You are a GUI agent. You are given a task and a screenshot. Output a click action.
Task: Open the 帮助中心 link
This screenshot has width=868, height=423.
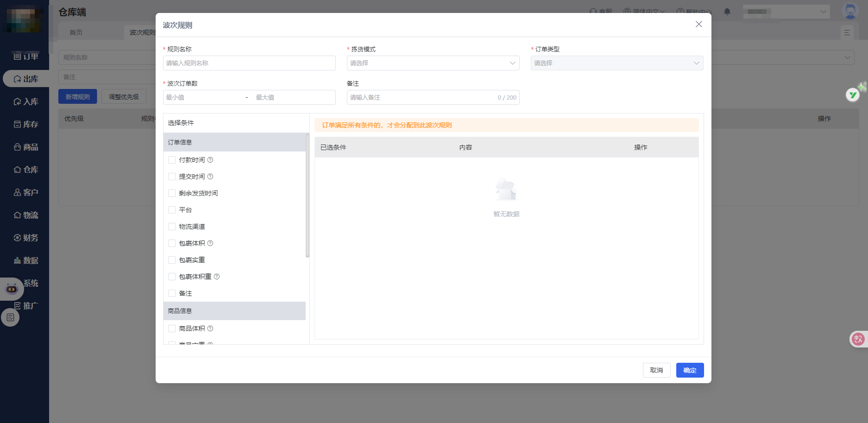tap(694, 12)
